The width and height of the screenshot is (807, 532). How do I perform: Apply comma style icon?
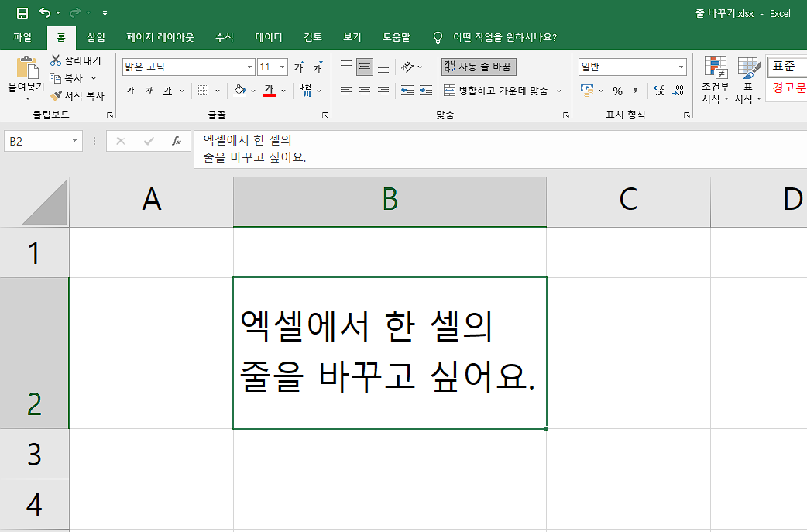[x=636, y=91]
